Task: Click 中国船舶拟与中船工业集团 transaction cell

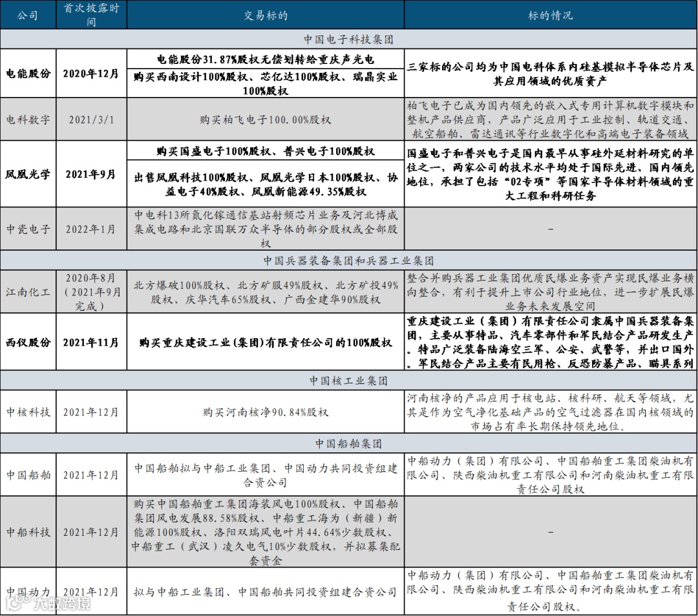Action: [266, 474]
